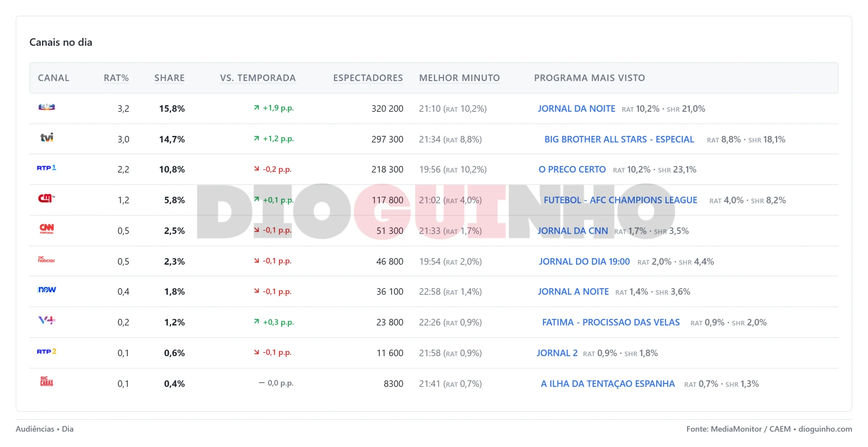Viewport: 868px width, 447px height.
Task: Select the 14,7% share value
Action: point(172,139)
